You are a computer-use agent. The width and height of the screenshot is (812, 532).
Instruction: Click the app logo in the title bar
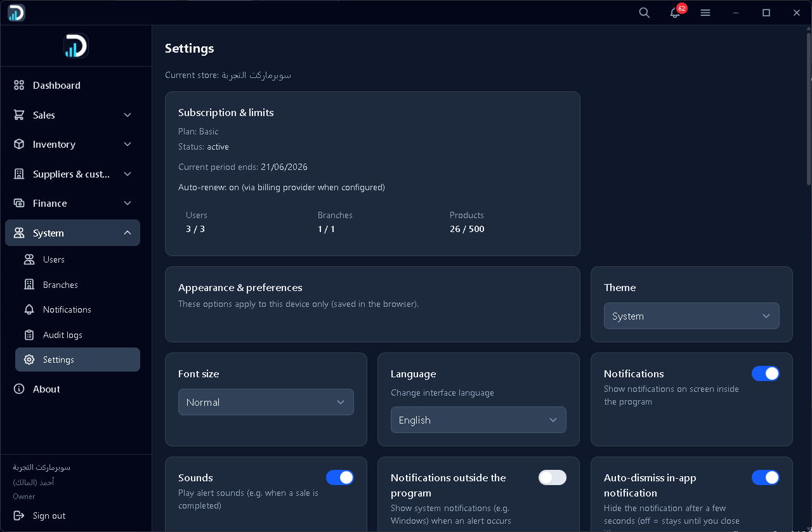[x=16, y=13]
